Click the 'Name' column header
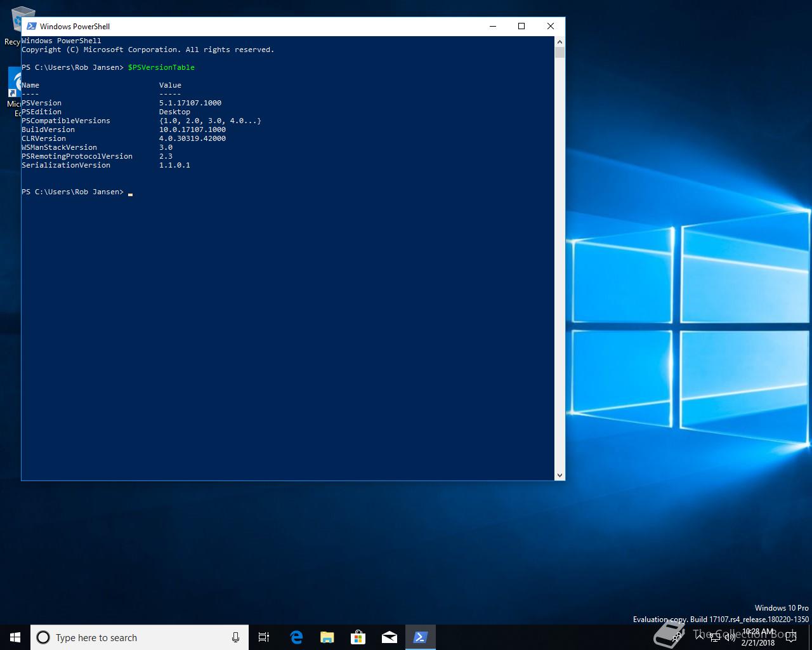Viewport: 812px width, 650px height. tap(30, 85)
